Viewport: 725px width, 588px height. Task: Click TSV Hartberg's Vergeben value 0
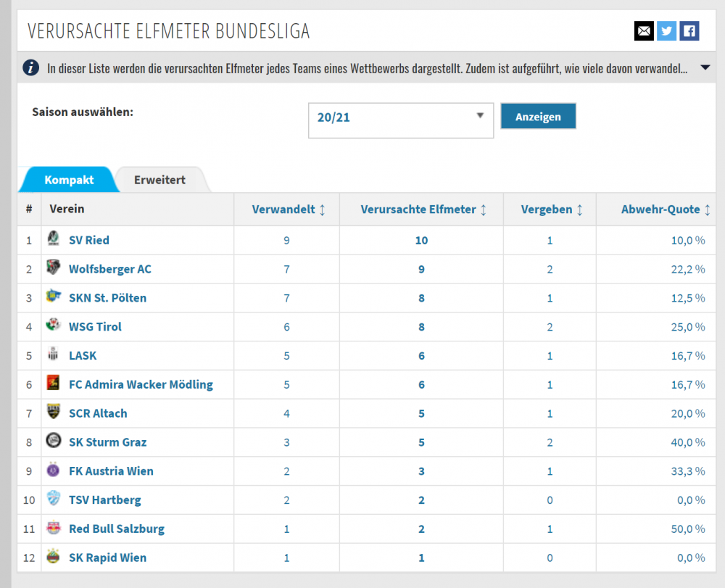point(550,500)
